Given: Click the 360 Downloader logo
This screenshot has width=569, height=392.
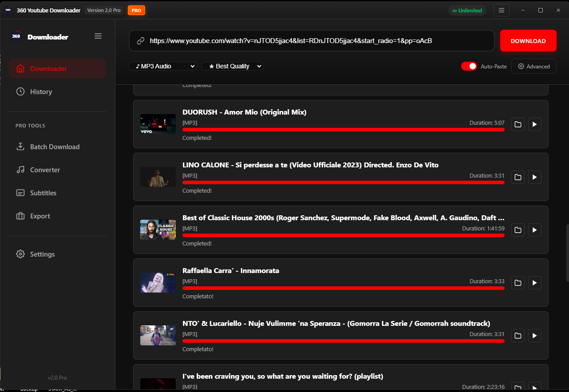Looking at the screenshot, I should click(16, 37).
